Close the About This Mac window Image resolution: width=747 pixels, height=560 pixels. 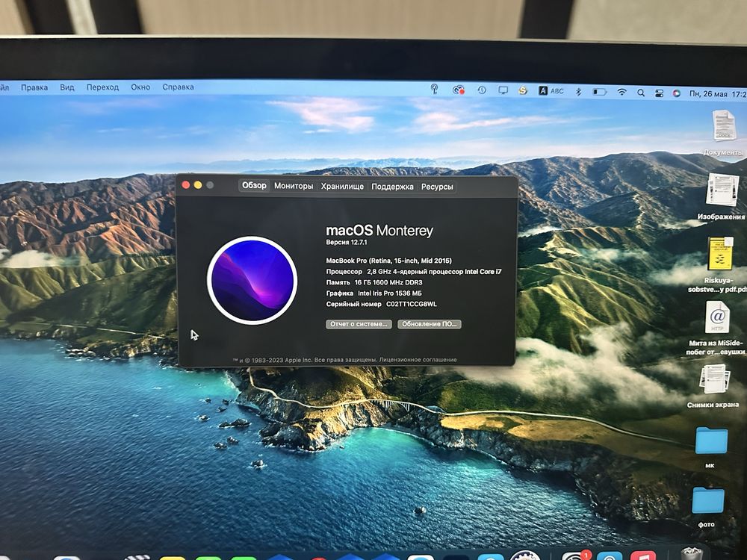click(186, 184)
